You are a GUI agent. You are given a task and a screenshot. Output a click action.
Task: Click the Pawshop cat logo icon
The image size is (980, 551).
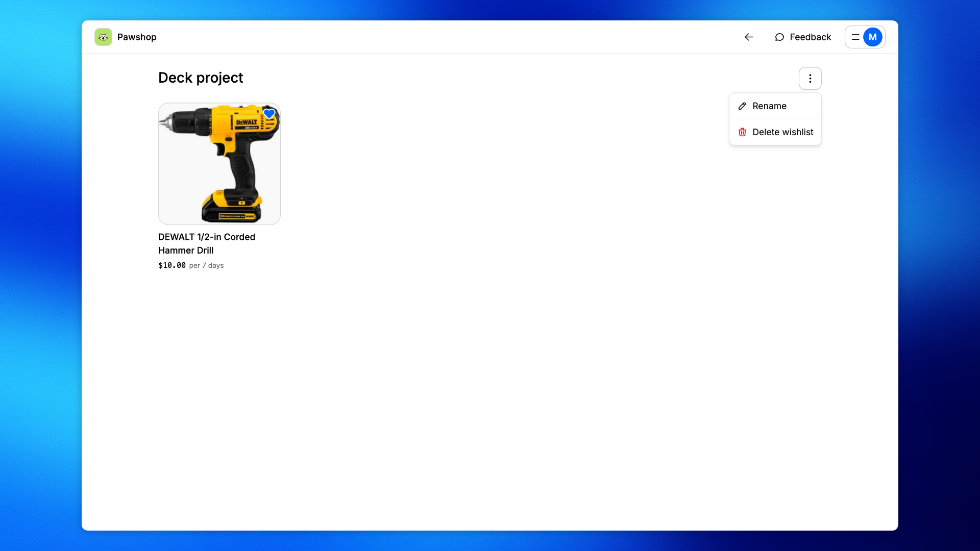click(x=103, y=37)
